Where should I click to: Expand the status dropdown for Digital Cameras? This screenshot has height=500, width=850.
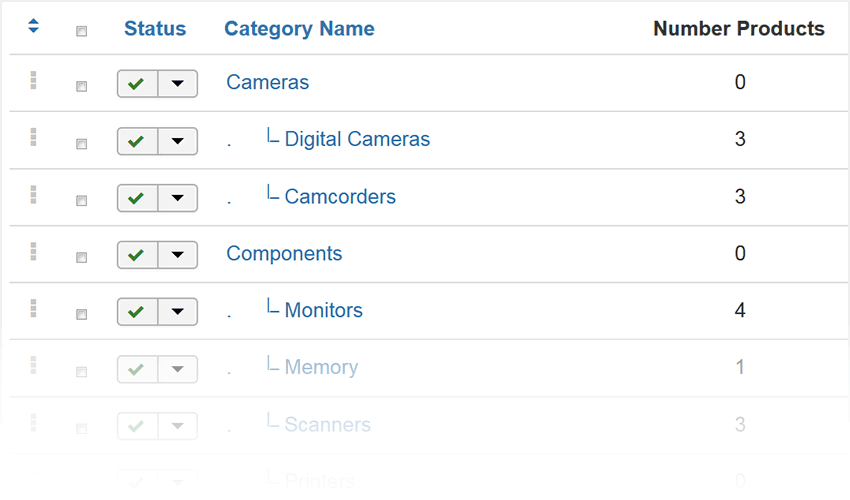178,141
